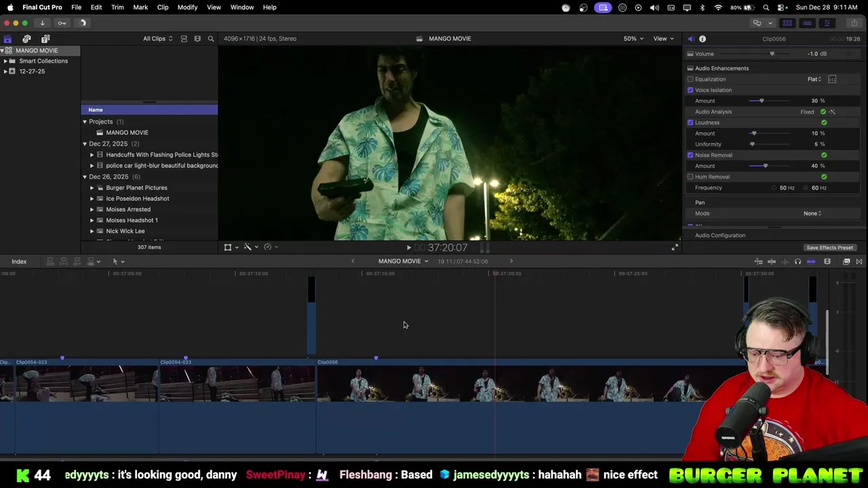Click the Background Tasks icon

pyautogui.click(x=83, y=23)
